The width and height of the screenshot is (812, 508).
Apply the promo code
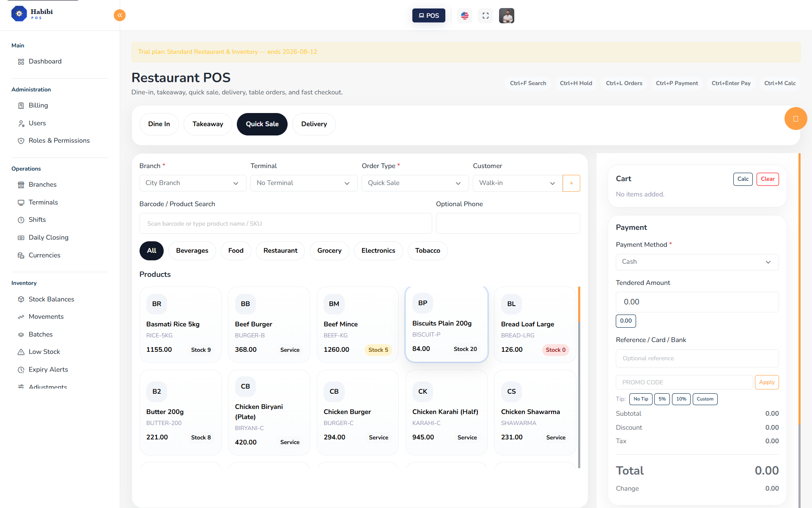coord(767,382)
